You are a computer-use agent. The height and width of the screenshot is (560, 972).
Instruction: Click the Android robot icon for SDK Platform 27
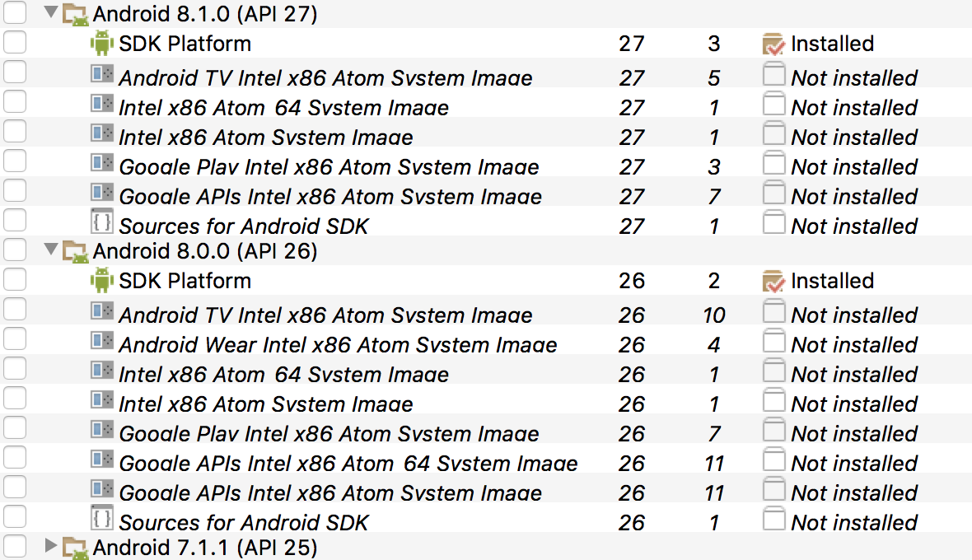coord(101,44)
